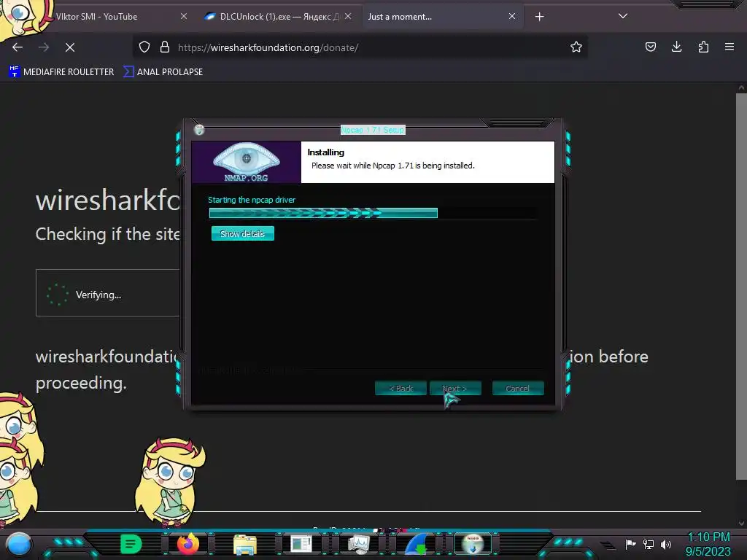Open the Firefox downloads panel
The width and height of the screenshot is (747, 560).
pyautogui.click(x=676, y=47)
